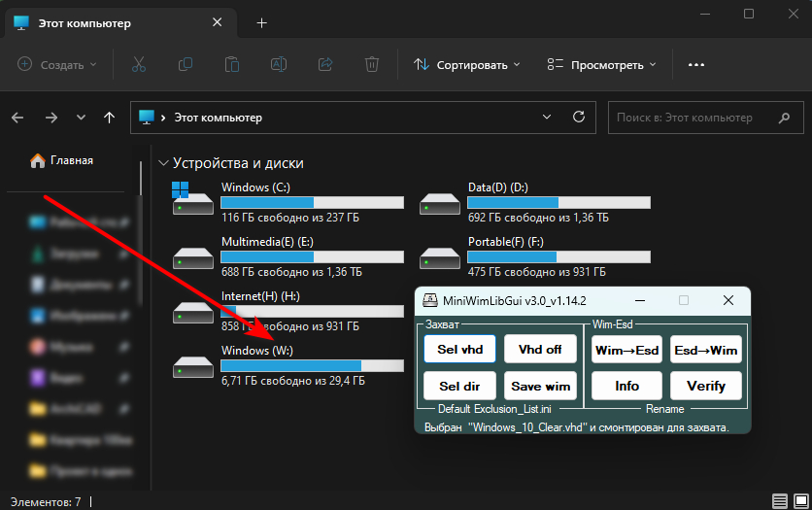This screenshot has height=510, width=812.
Task: Go forward with the right arrow
Action: click(x=51, y=119)
